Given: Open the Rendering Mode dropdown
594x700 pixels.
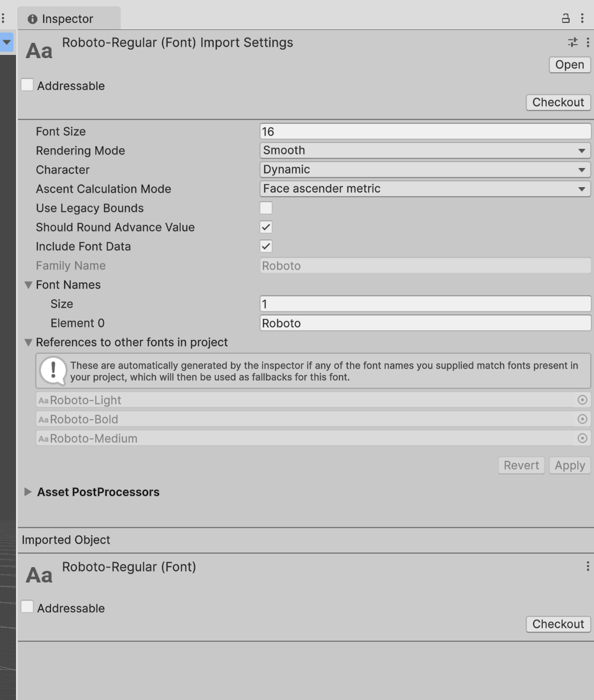Looking at the screenshot, I should (x=425, y=150).
